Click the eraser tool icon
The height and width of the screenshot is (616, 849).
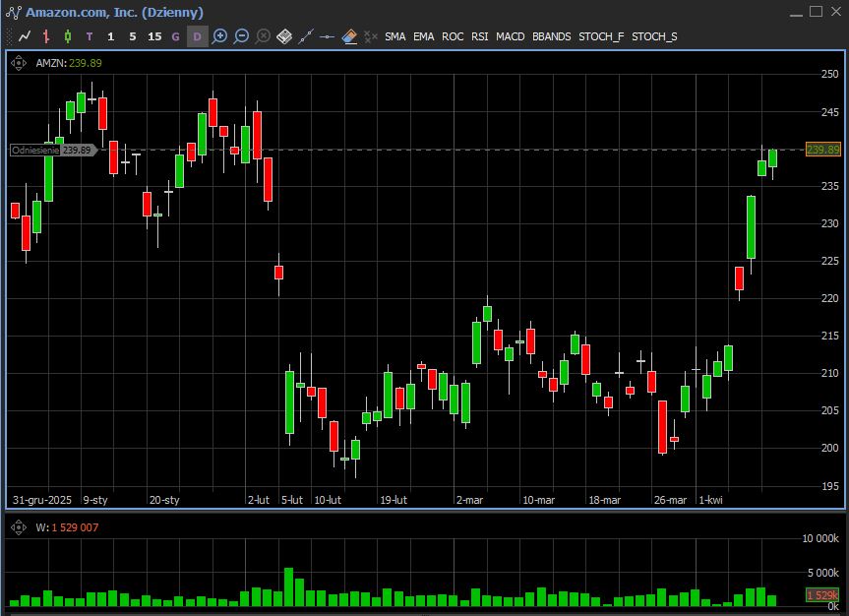point(349,36)
